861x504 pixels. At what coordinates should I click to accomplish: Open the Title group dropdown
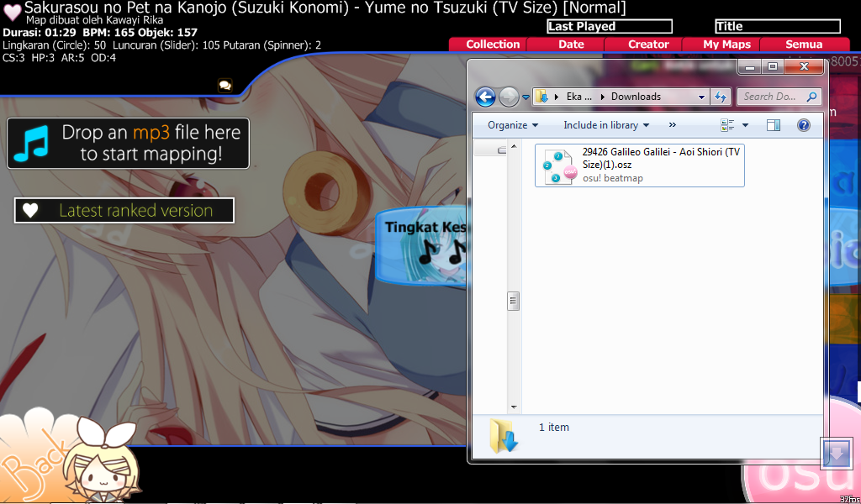(x=778, y=26)
